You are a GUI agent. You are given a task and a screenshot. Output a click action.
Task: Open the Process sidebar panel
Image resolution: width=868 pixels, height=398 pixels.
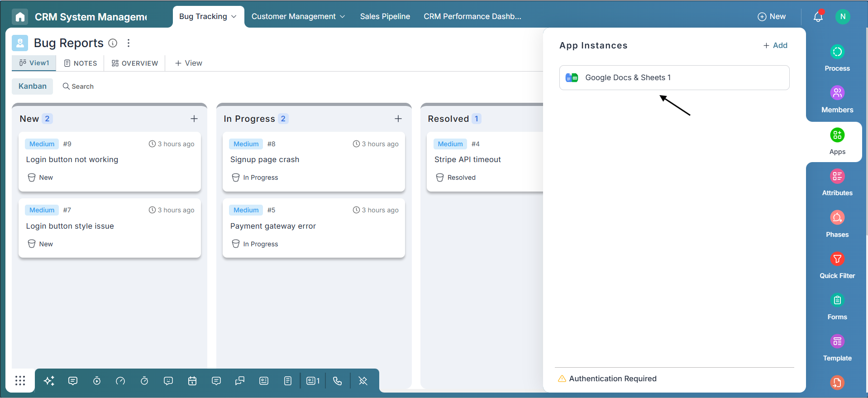[837, 58]
